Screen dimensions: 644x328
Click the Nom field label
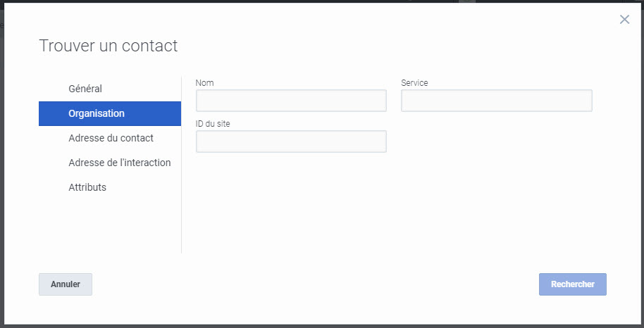[204, 83]
